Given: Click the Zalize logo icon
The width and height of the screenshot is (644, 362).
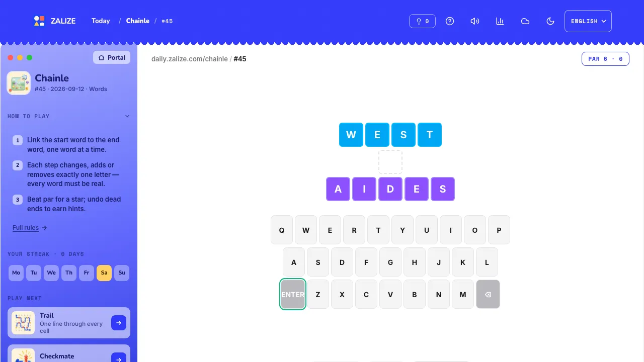Looking at the screenshot, I should pos(39,21).
